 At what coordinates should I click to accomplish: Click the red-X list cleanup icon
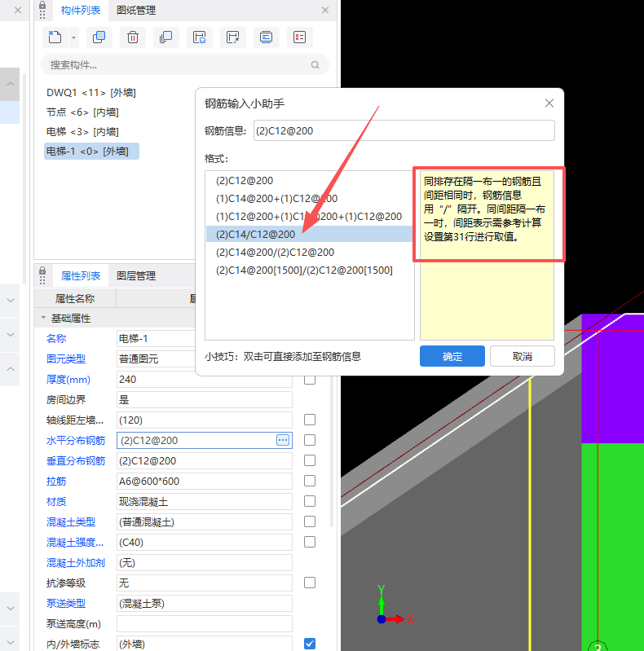point(299,37)
